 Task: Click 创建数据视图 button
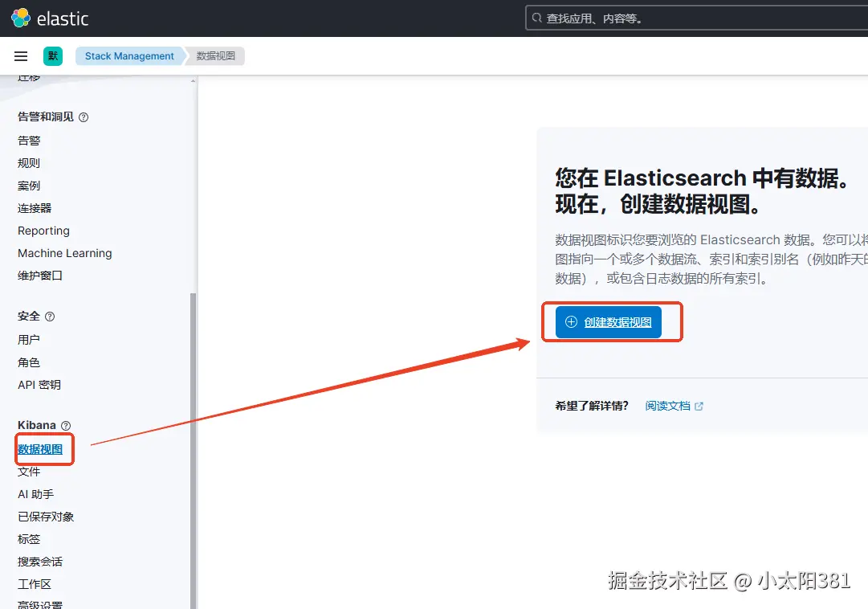point(609,322)
